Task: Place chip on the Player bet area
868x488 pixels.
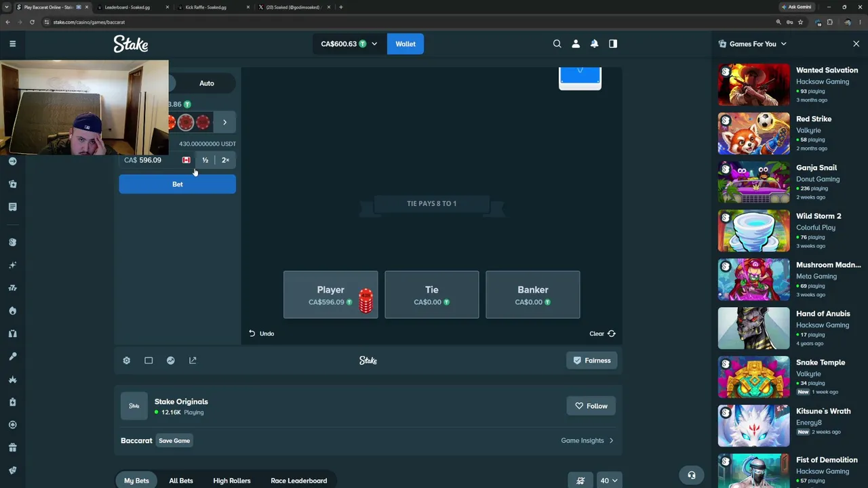Action: (x=331, y=295)
